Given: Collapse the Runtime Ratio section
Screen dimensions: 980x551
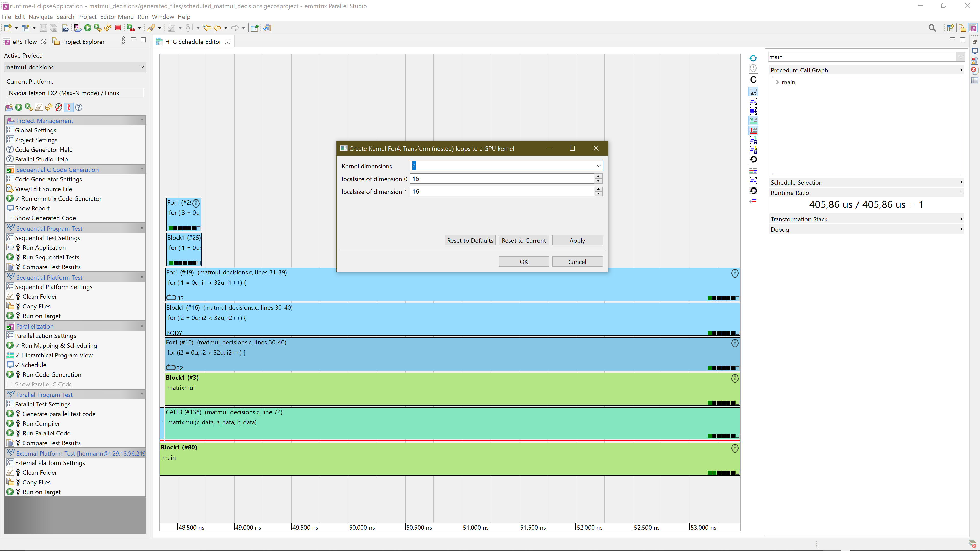Looking at the screenshot, I should point(961,193).
